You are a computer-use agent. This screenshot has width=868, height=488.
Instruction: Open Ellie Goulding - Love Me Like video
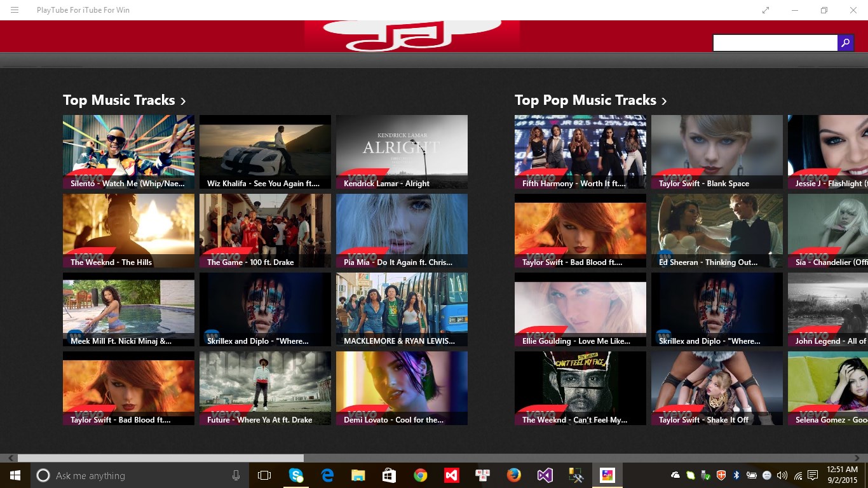pos(580,309)
